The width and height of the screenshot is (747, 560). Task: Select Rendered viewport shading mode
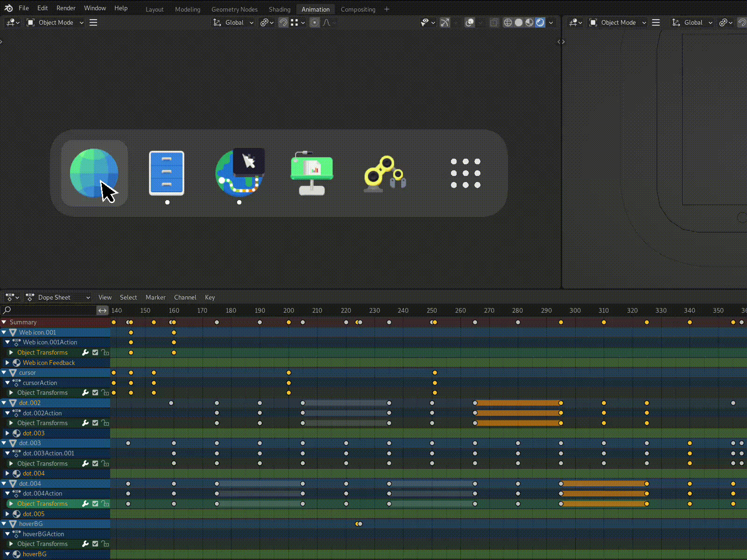540,22
